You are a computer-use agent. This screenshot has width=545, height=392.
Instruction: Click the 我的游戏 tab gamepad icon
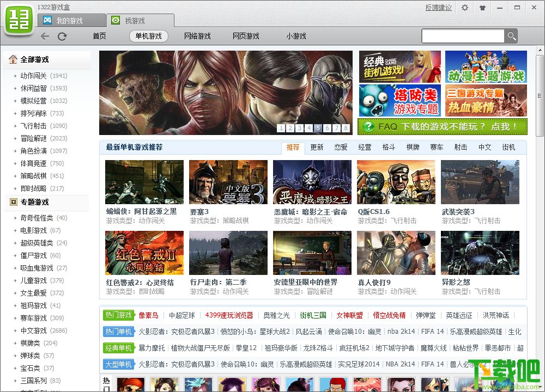pyautogui.click(x=47, y=21)
